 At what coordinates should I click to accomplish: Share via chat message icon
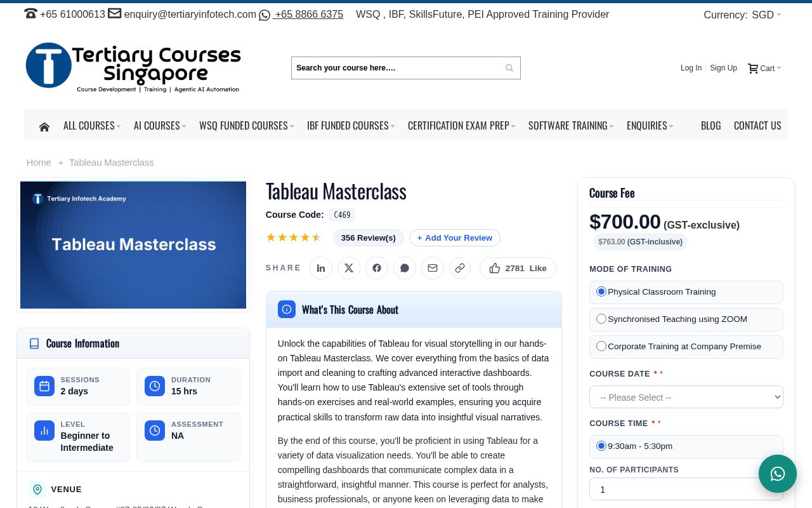tap(405, 268)
